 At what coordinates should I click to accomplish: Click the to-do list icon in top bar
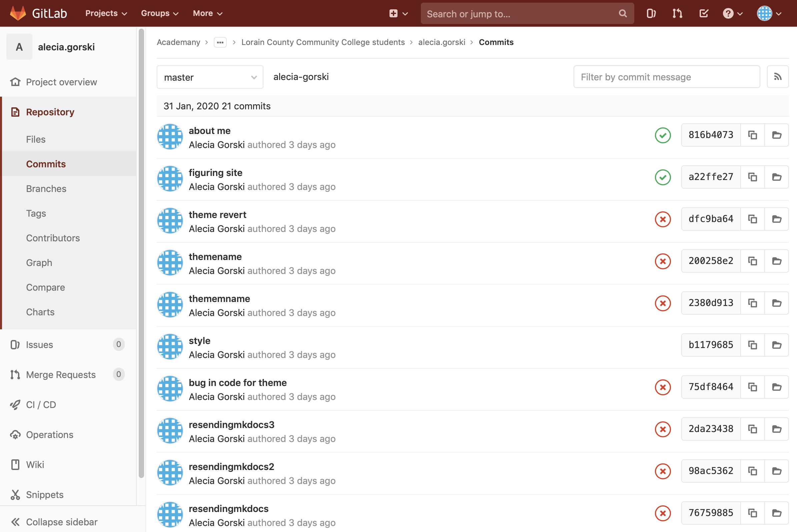[703, 13]
